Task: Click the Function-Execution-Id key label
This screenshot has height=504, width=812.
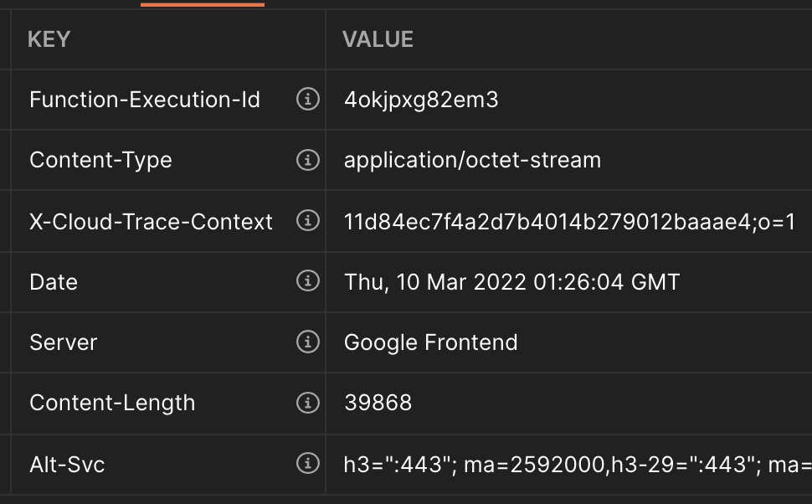Action: (x=145, y=100)
